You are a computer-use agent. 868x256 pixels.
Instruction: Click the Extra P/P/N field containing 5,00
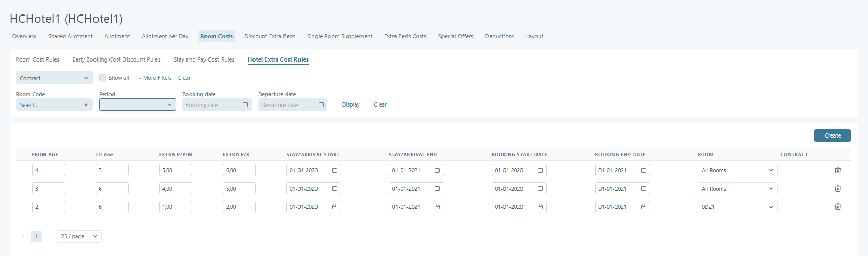pos(175,170)
